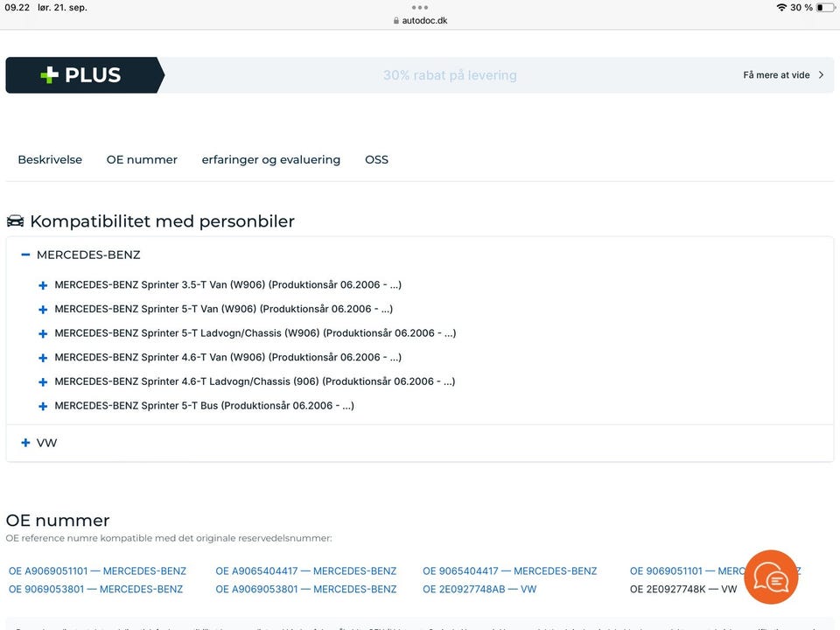Image resolution: width=840 pixels, height=630 pixels.
Task: Expand Sprinter 4.6-T Van (W906) details
Action: pyautogui.click(x=43, y=358)
